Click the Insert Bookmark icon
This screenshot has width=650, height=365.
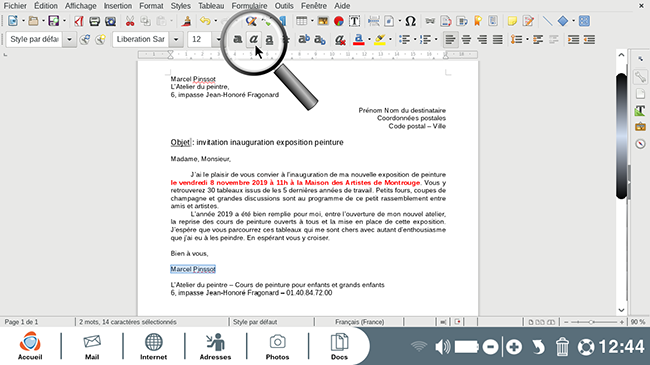478,21
